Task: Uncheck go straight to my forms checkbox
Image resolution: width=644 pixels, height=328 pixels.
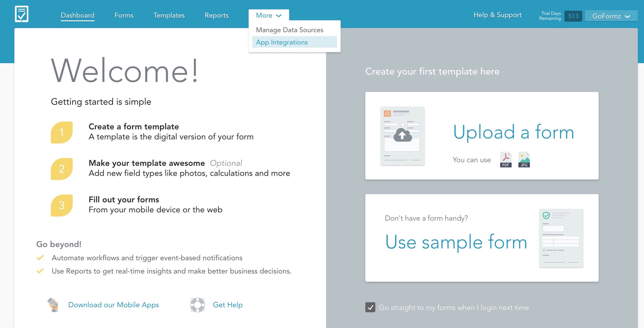Action: click(370, 307)
